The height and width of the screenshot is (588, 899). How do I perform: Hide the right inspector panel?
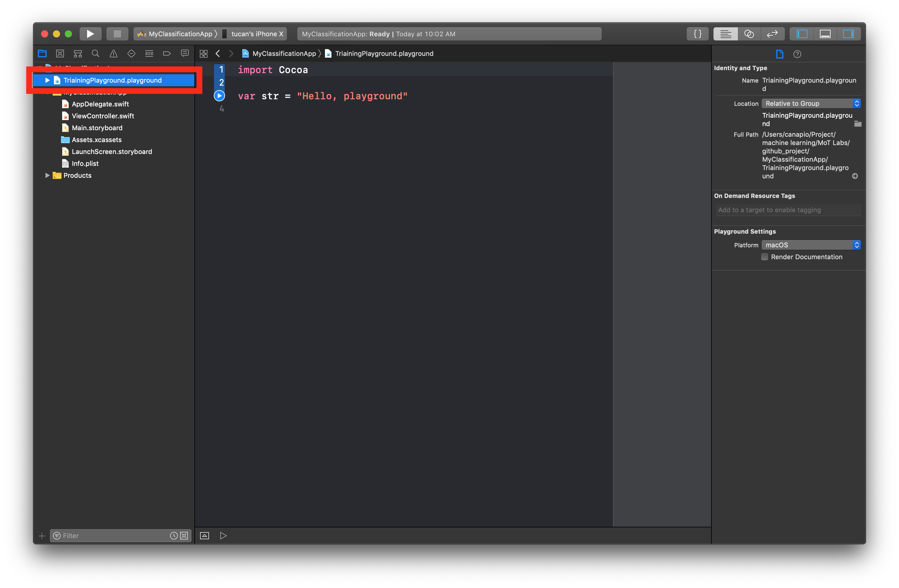[848, 34]
